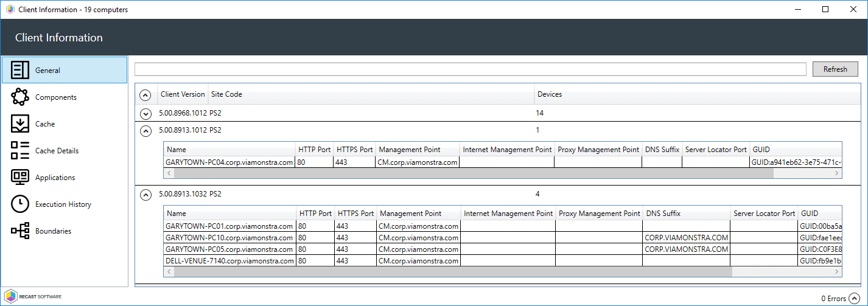
Task: Select DELL-VENUE-7140.corp.viamonstra.com row
Action: (503, 261)
